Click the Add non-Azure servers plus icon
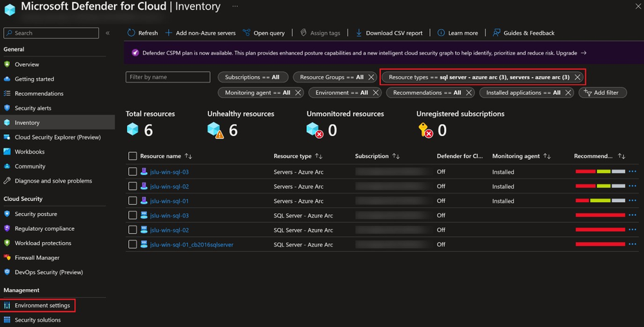The height and width of the screenshot is (327, 644). pyautogui.click(x=168, y=33)
